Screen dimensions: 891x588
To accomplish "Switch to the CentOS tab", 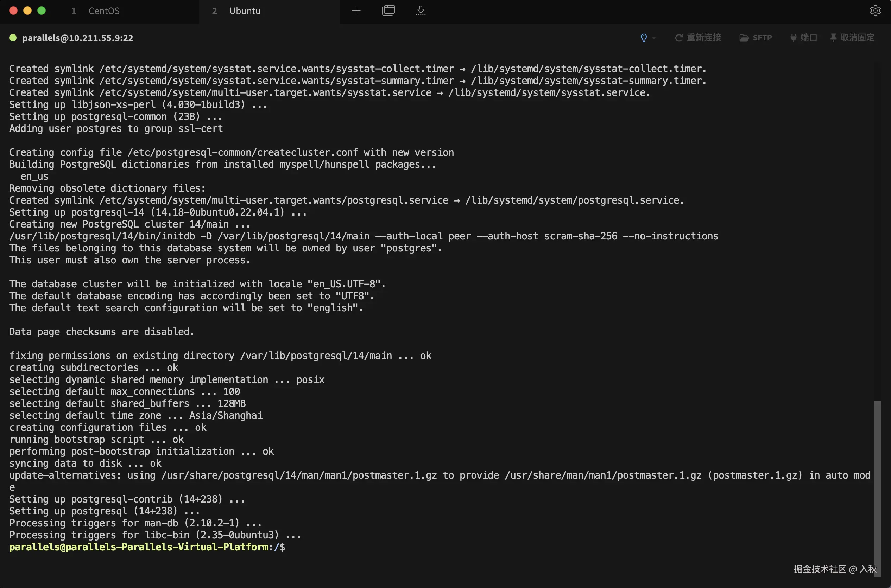I will pos(104,11).
